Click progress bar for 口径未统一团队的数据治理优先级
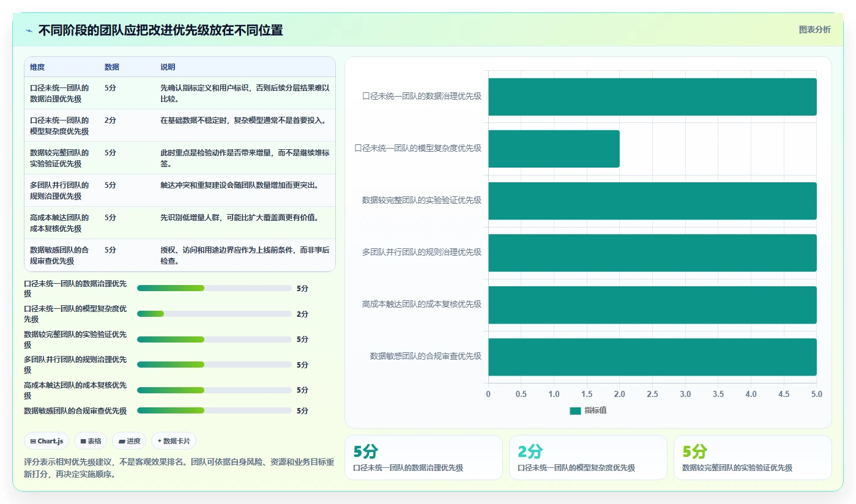This screenshot has width=856, height=504. [x=214, y=288]
